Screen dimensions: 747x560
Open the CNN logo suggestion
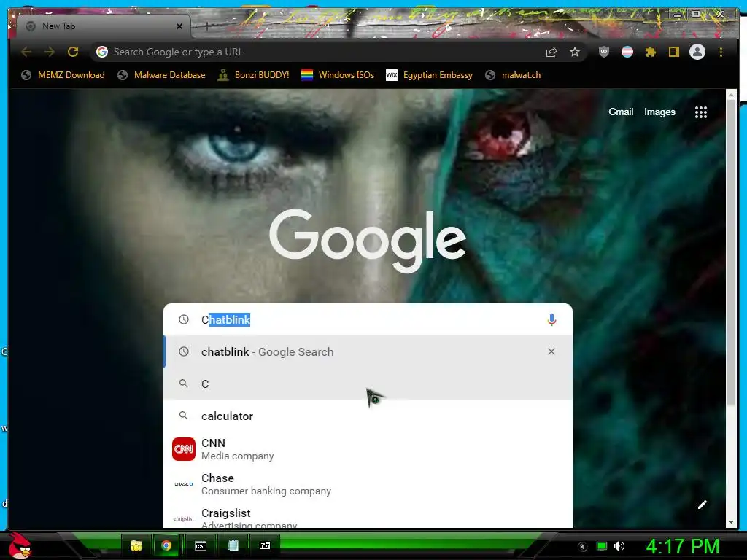point(184,449)
